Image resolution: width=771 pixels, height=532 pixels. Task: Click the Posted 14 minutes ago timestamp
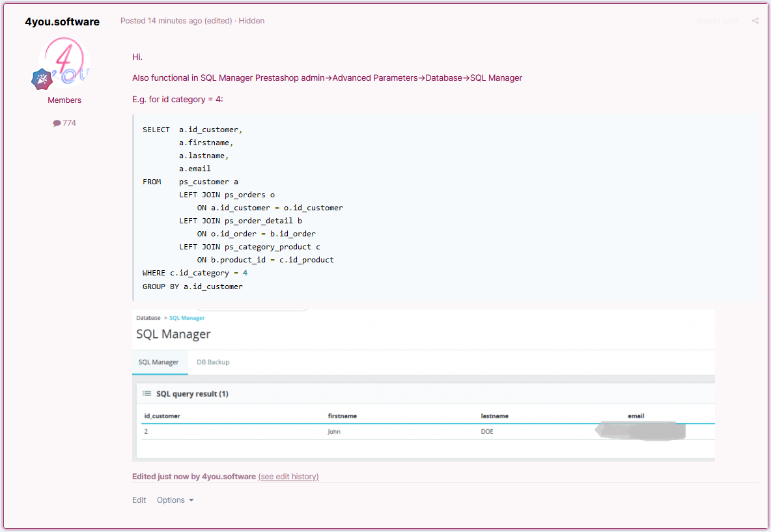click(161, 21)
